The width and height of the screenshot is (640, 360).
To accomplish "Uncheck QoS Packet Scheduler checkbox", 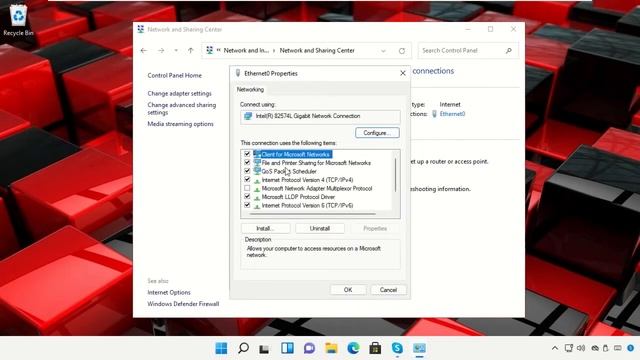I will pos(247,171).
